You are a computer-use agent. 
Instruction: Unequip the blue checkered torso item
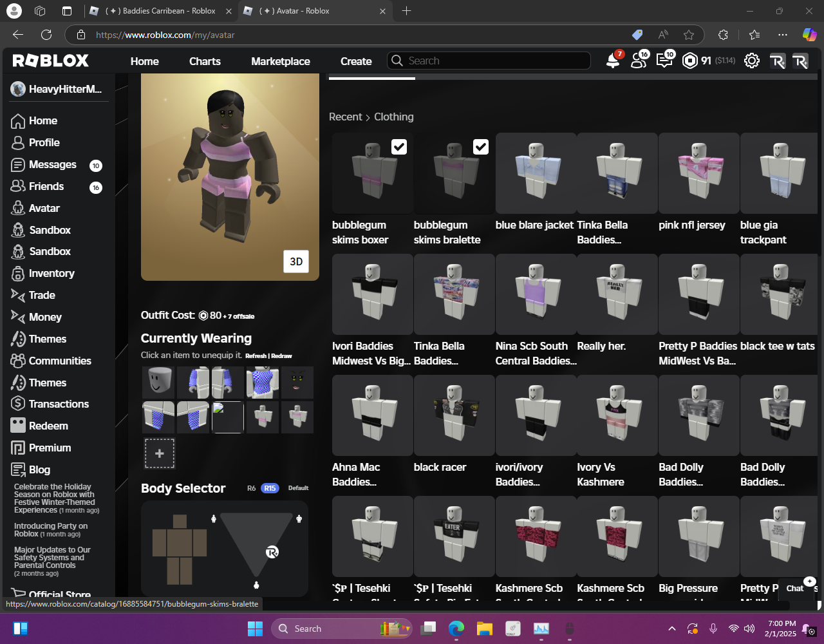[x=263, y=383]
